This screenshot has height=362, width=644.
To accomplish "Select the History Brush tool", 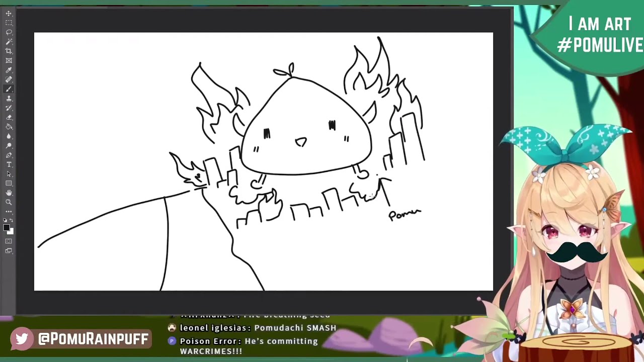I will (x=9, y=108).
